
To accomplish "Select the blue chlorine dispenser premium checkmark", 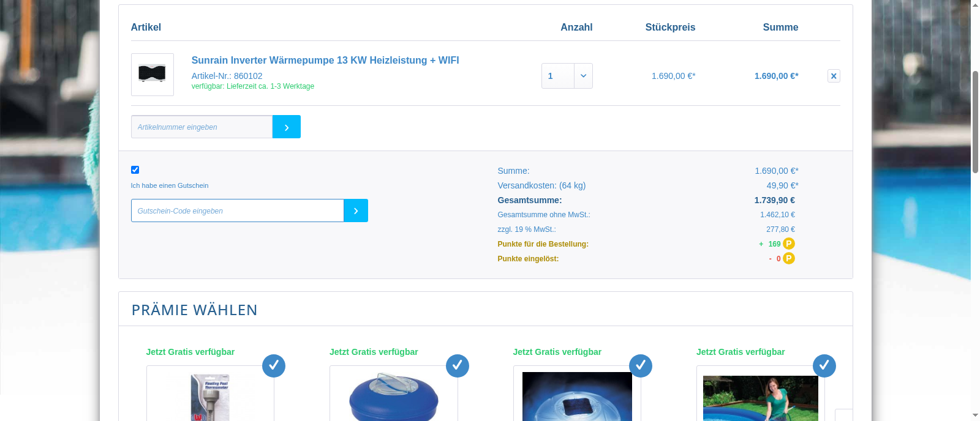I will click(458, 366).
